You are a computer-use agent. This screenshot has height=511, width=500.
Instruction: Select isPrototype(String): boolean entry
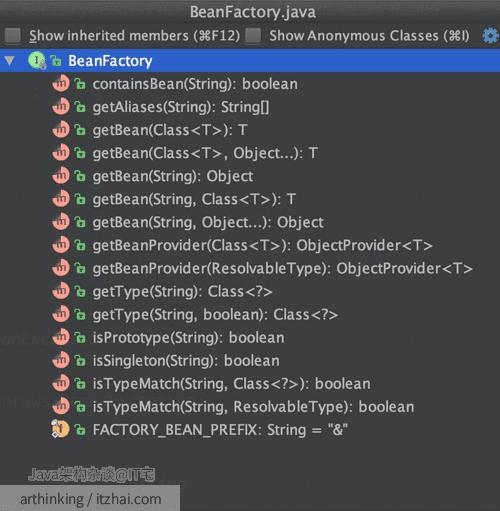point(189,337)
